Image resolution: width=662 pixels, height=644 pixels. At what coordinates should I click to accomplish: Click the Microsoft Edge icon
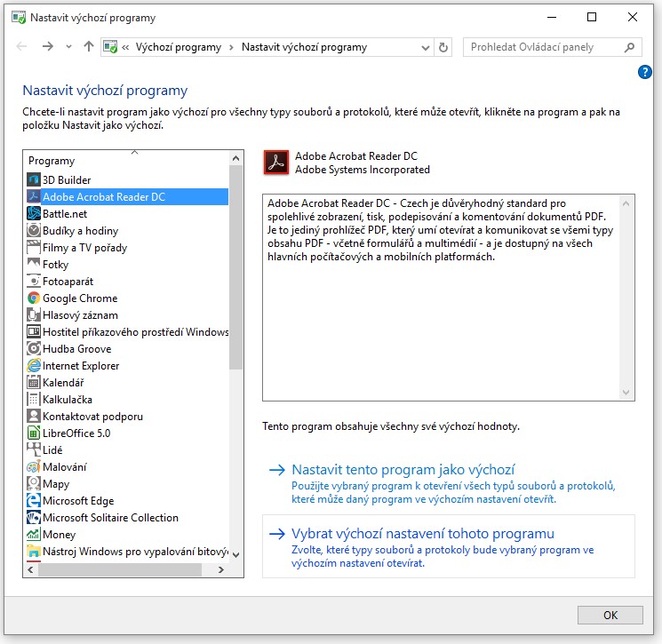click(x=34, y=500)
